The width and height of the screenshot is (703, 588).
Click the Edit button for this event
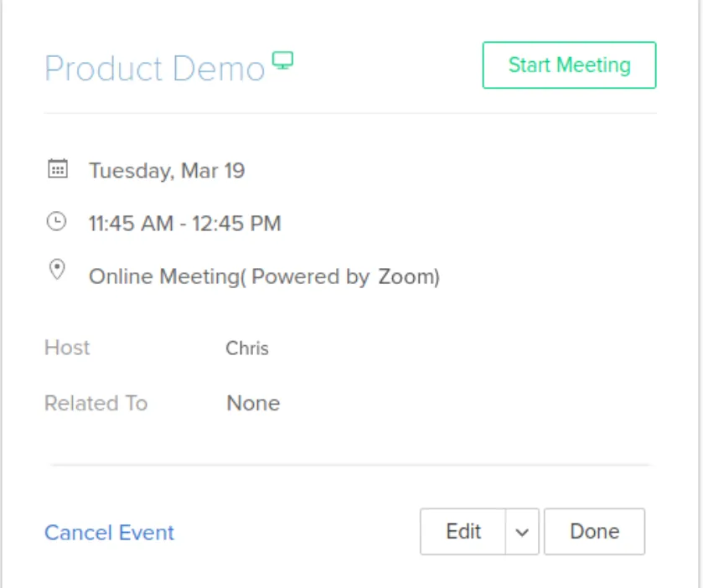coord(463,531)
